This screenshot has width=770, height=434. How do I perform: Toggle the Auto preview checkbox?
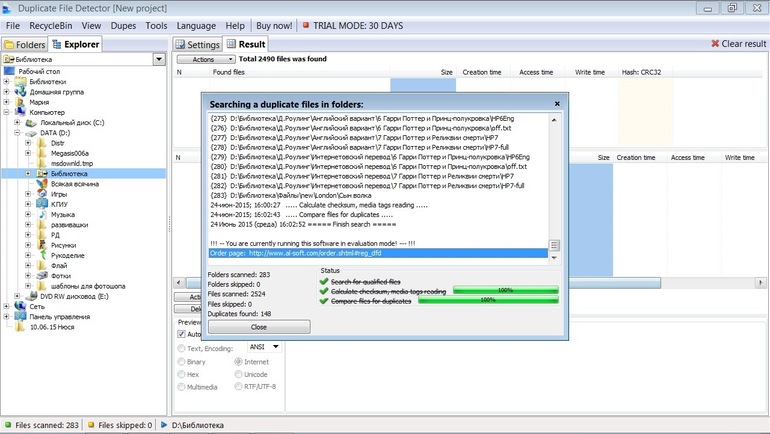coord(181,334)
